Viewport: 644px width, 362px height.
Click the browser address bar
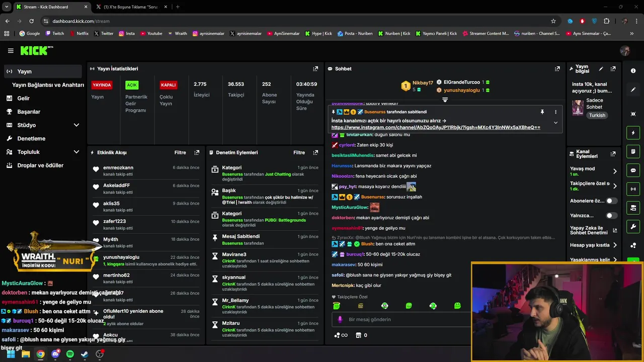coord(297,21)
